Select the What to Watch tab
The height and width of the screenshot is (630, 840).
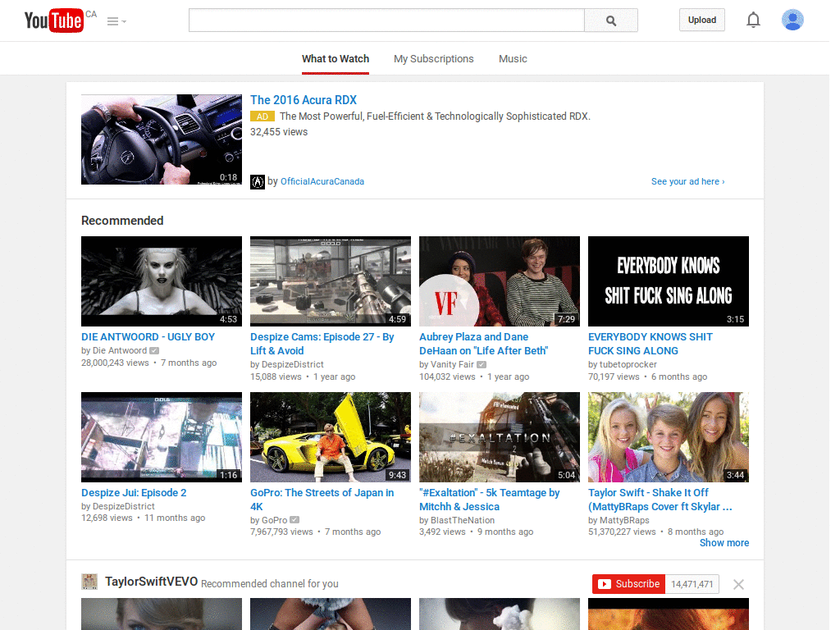(336, 59)
